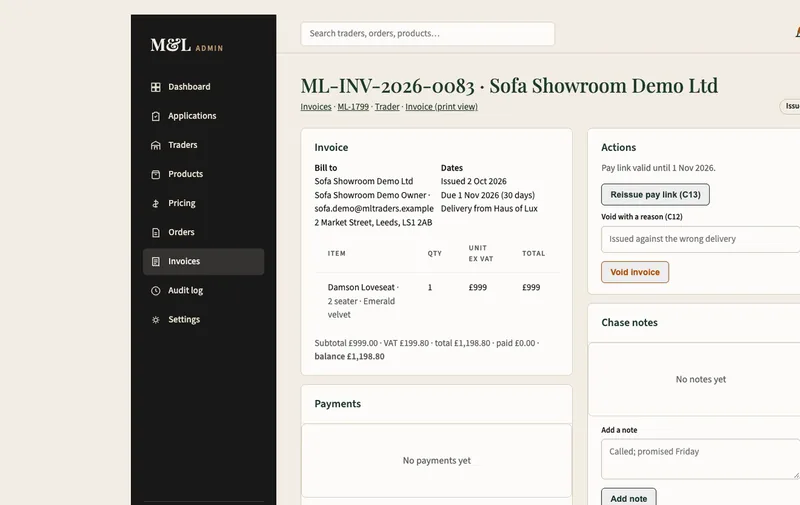The width and height of the screenshot is (800, 505).
Task: Click Reissue pay link (C13) button
Action: pyautogui.click(x=655, y=195)
